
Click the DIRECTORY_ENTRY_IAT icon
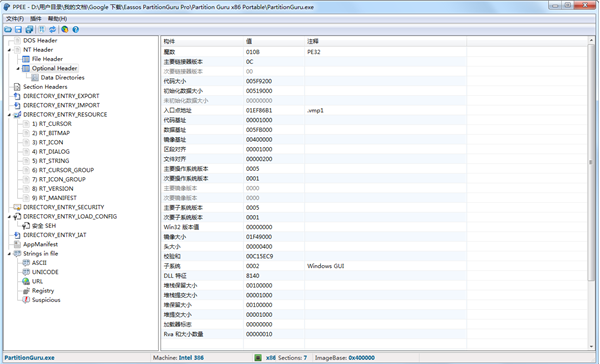pos(17,235)
